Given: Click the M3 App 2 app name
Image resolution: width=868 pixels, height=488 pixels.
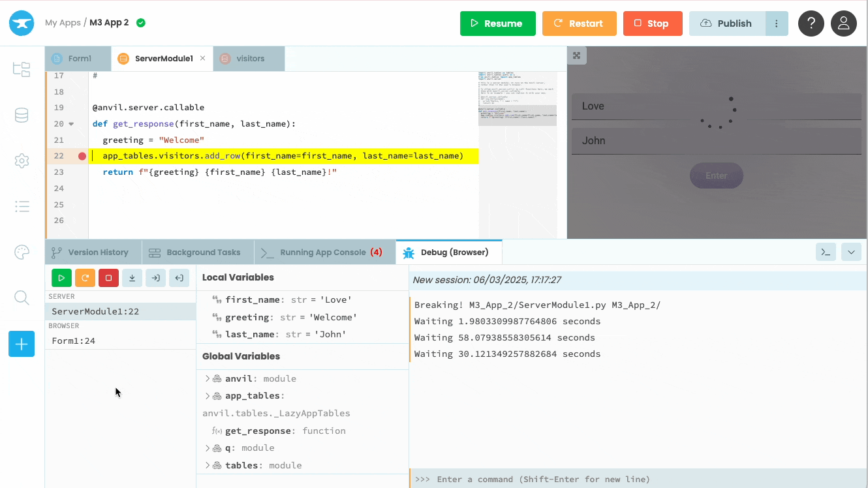Looking at the screenshot, I should click(x=109, y=23).
